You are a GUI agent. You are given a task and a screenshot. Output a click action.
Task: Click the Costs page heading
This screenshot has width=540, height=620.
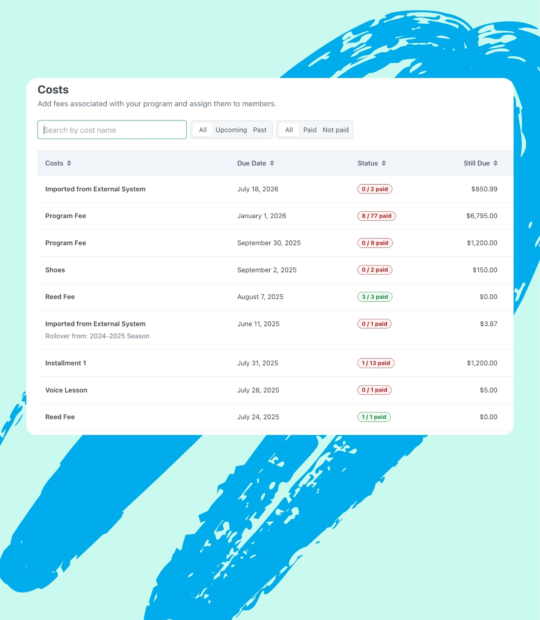[53, 90]
